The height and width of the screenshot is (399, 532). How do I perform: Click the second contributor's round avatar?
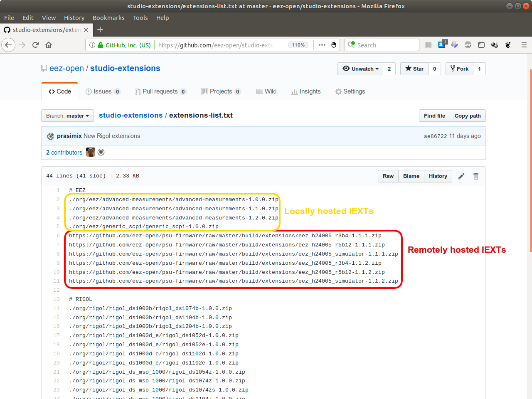(x=101, y=152)
